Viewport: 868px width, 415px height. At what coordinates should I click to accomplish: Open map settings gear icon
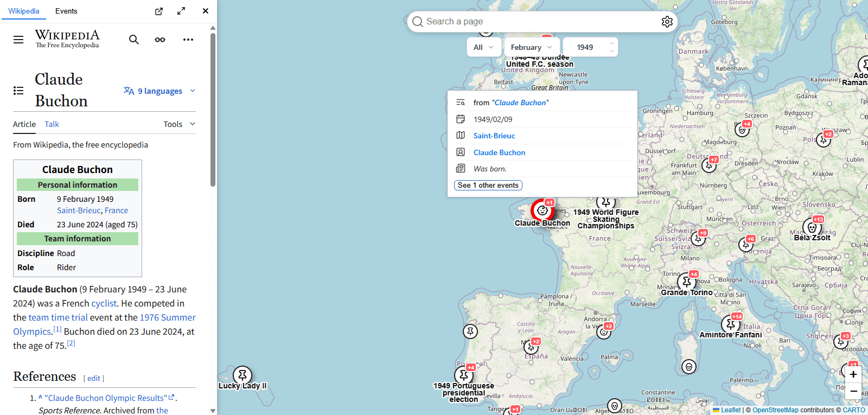point(667,22)
